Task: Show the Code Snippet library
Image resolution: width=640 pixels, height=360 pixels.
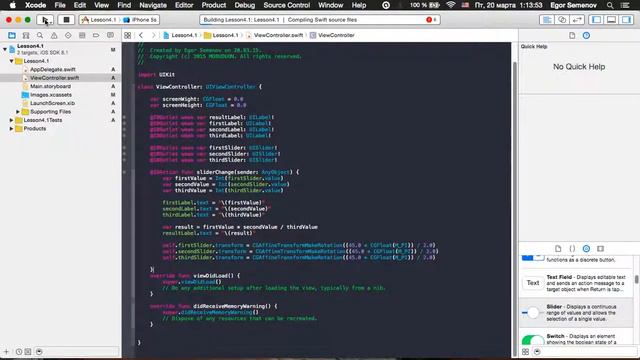Action: click(x=572, y=249)
